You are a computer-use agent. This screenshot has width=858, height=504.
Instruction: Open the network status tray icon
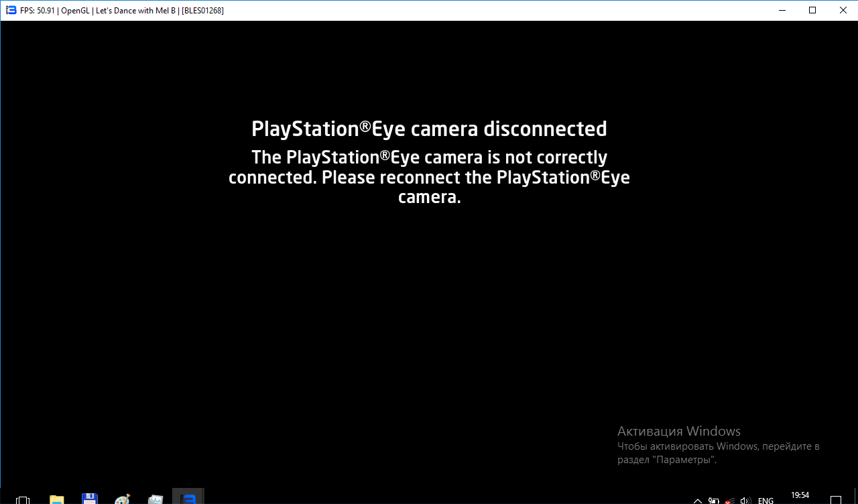[x=729, y=501]
